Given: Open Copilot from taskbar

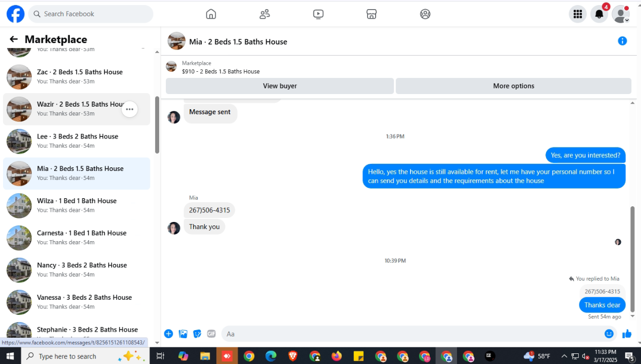Looking at the screenshot, I should coord(183,356).
